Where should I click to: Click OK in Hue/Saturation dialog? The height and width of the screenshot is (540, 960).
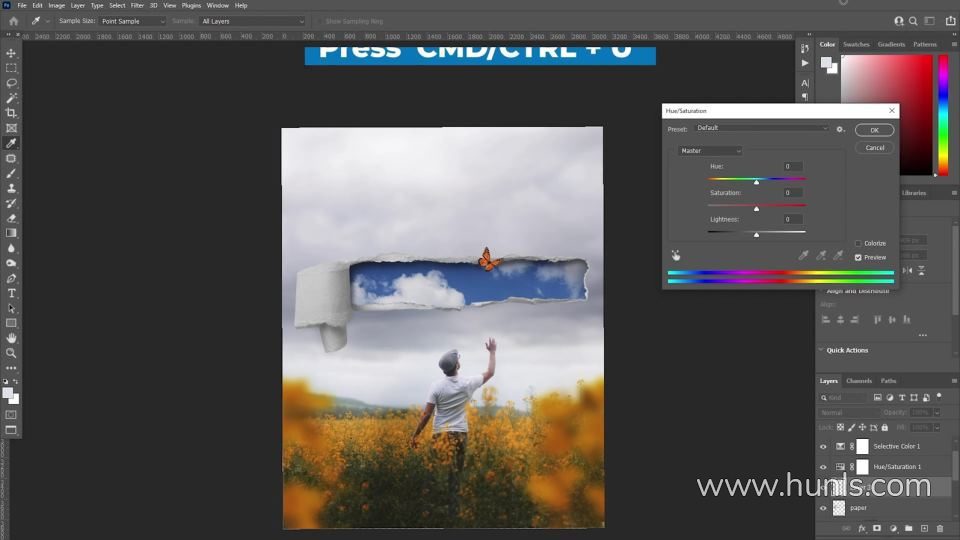pos(874,130)
